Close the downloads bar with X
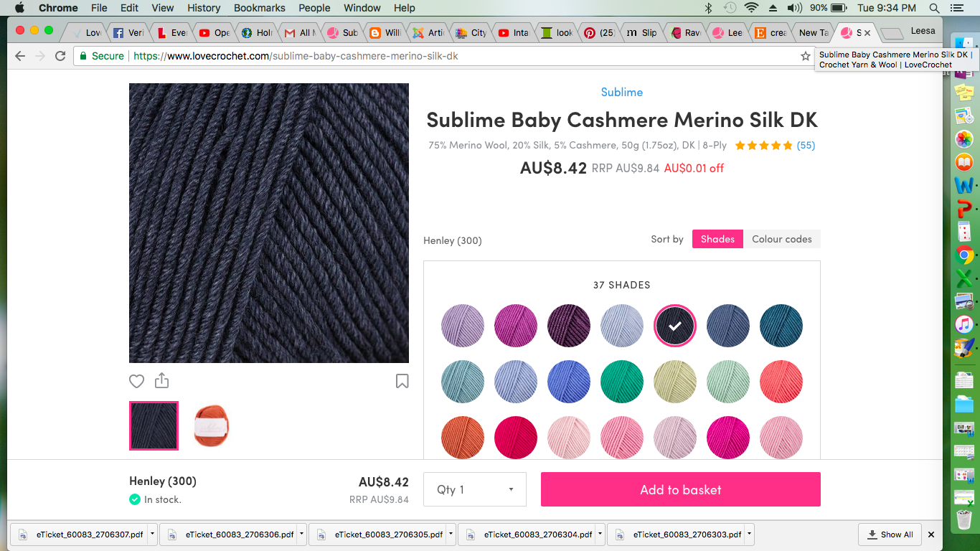The image size is (980, 551). pos(931,534)
